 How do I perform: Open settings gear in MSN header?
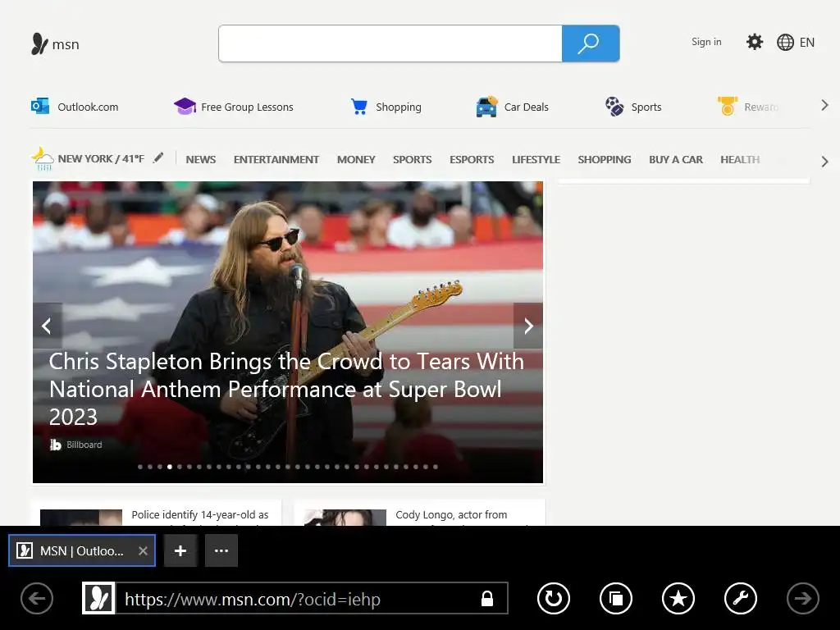(755, 42)
